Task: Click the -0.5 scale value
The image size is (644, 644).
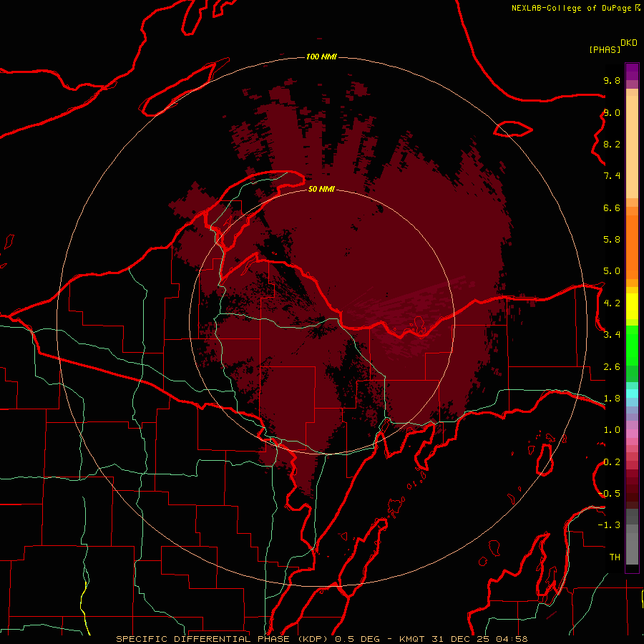Action: [610, 494]
